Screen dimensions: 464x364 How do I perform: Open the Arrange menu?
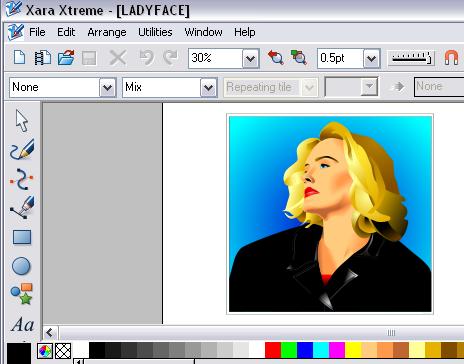tap(107, 32)
